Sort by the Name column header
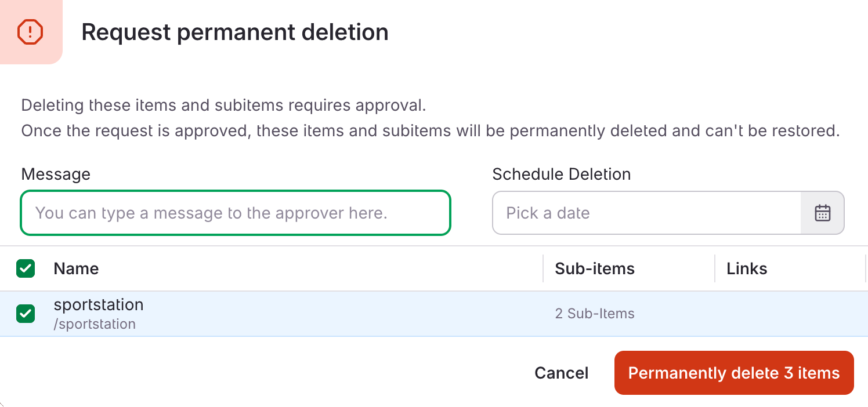The height and width of the screenshot is (407, 868). point(76,268)
